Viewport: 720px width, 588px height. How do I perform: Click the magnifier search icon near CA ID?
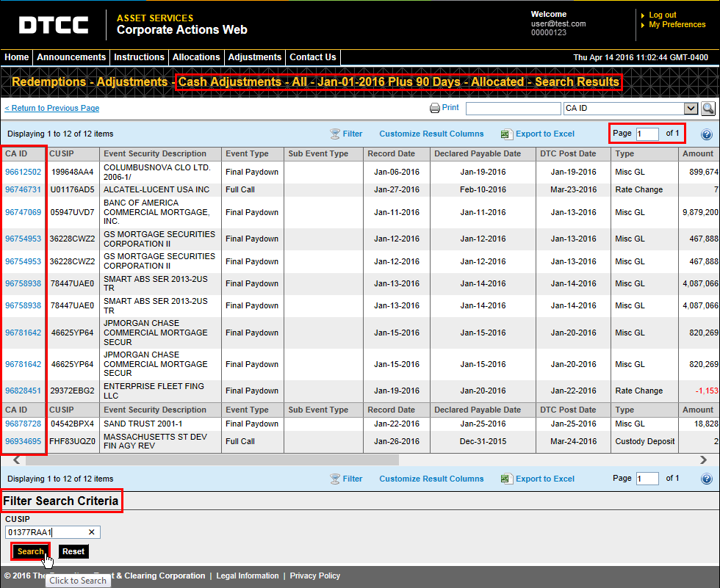click(x=708, y=108)
